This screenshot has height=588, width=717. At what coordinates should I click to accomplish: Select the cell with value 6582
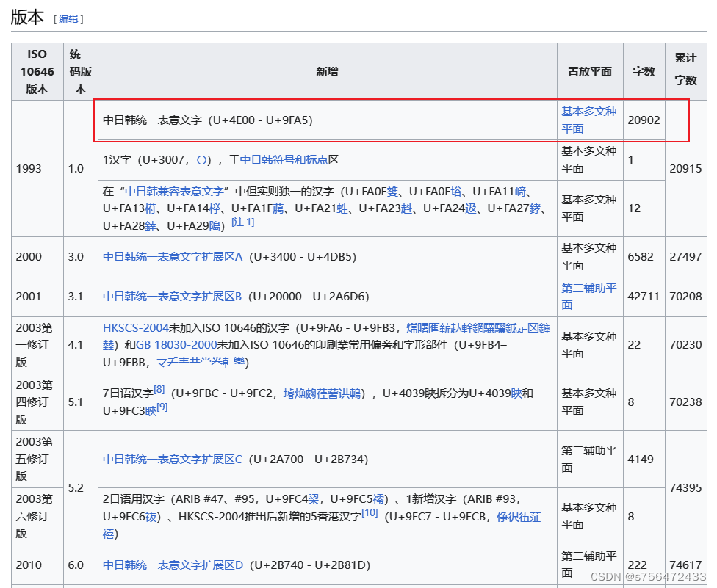[x=644, y=257]
